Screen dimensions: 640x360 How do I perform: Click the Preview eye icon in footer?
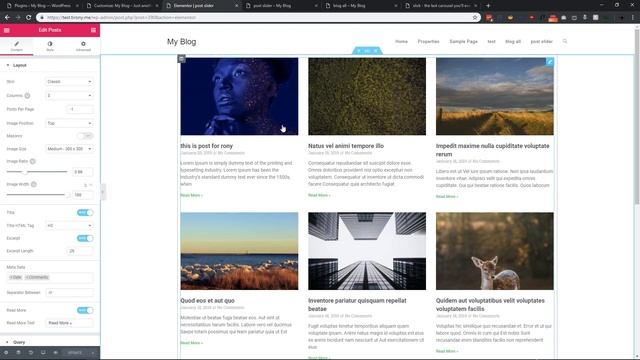56,353
